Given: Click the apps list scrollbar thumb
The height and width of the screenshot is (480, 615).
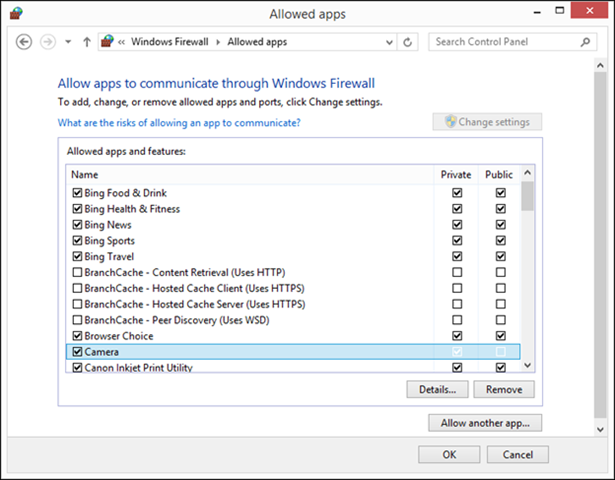Looking at the screenshot, I should [528, 196].
